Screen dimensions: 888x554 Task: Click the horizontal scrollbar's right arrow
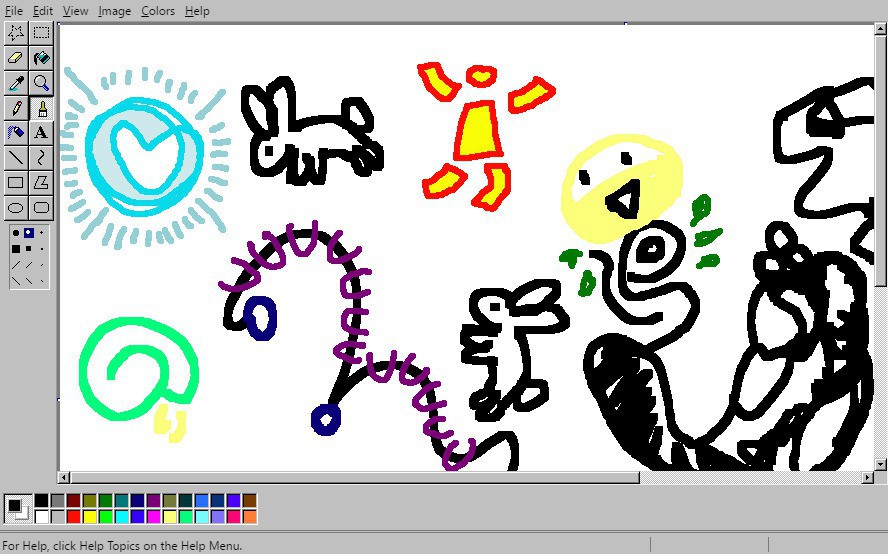tap(866, 478)
